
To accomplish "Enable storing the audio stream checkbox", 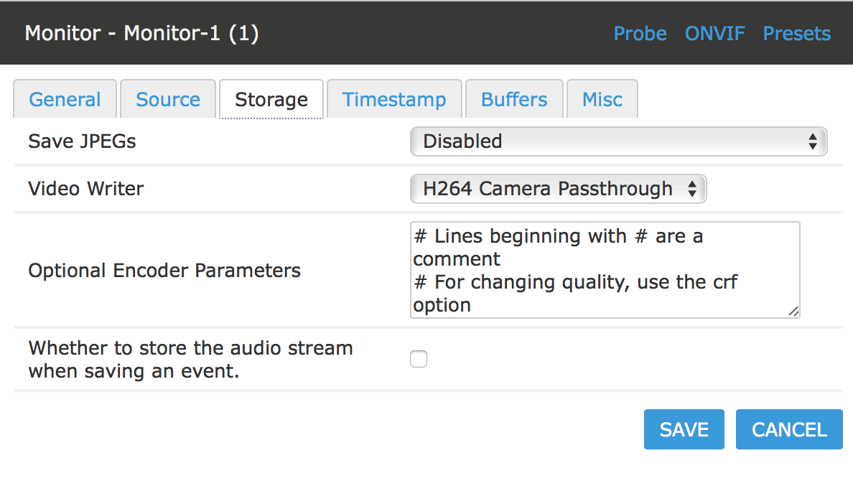I will tap(419, 359).
